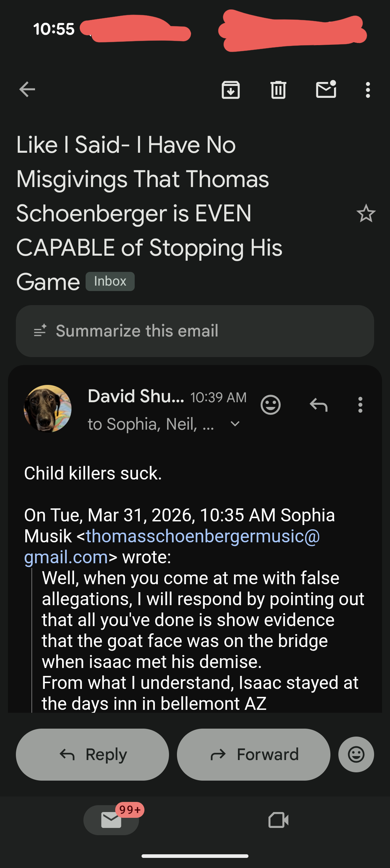This screenshot has height=868, width=390.
Task: Expand recipient details chevron
Action: (235, 424)
